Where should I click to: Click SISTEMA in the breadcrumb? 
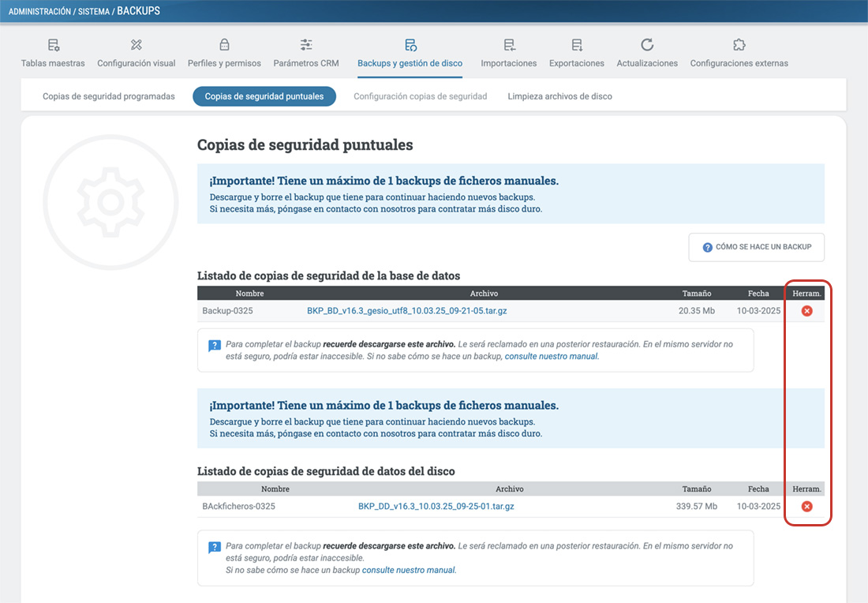click(94, 11)
